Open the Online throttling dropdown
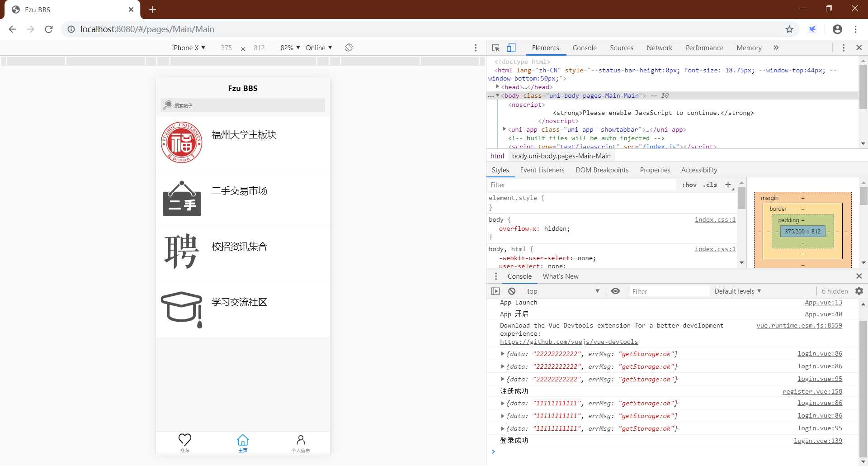This screenshot has width=868, height=466. 319,48
